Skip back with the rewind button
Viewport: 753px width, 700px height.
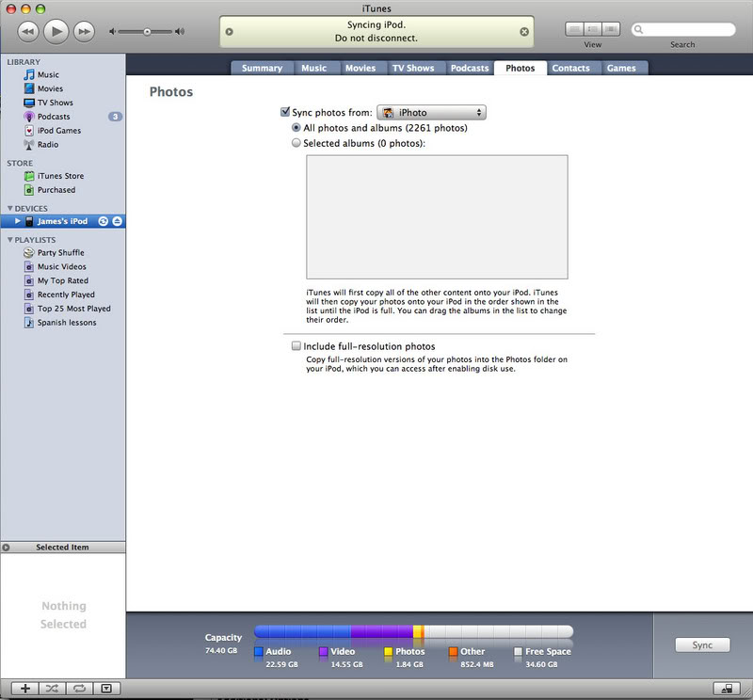point(28,32)
